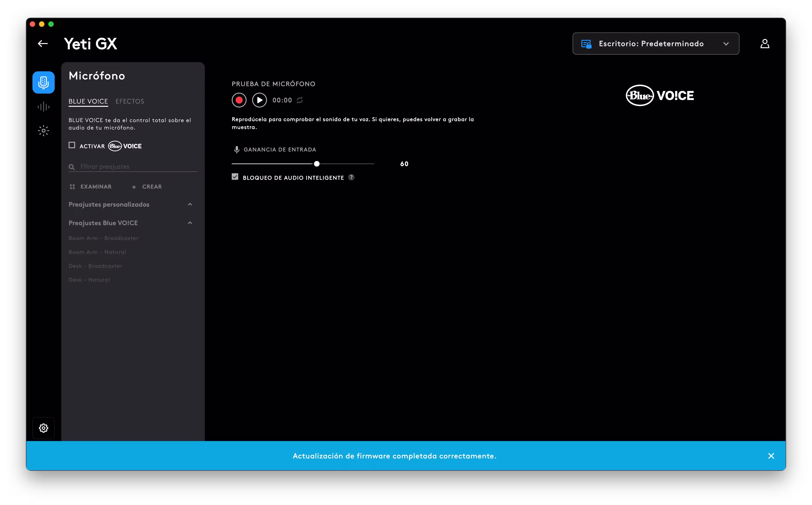
Task: Click the 00:00 recording timer
Action: coord(282,100)
